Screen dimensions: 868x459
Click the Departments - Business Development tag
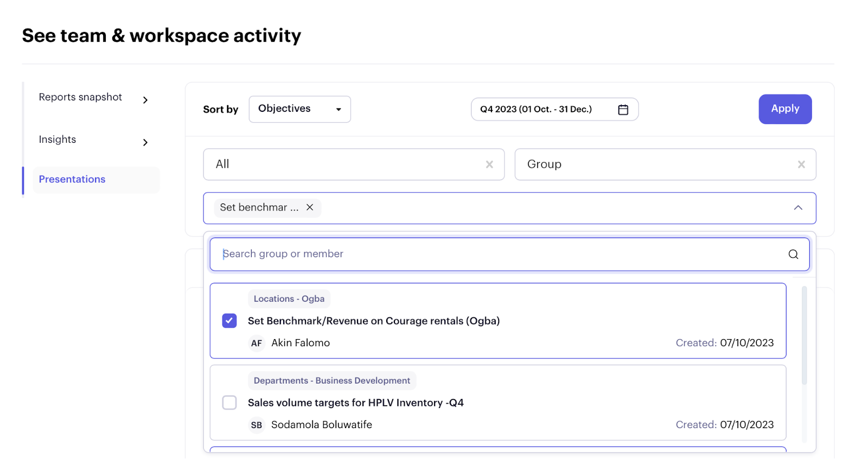(332, 381)
